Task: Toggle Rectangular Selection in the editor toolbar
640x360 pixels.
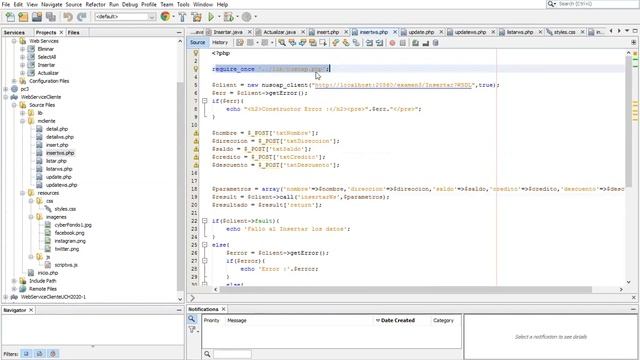Action: pos(323,42)
